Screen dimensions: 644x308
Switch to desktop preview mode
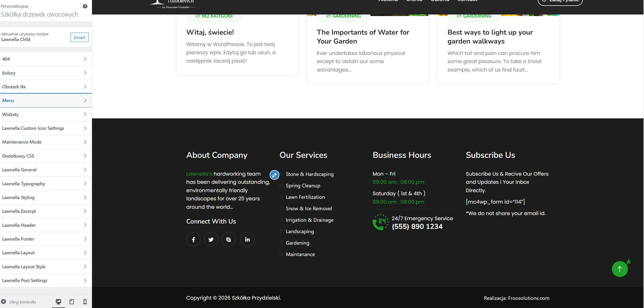coord(58,302)
